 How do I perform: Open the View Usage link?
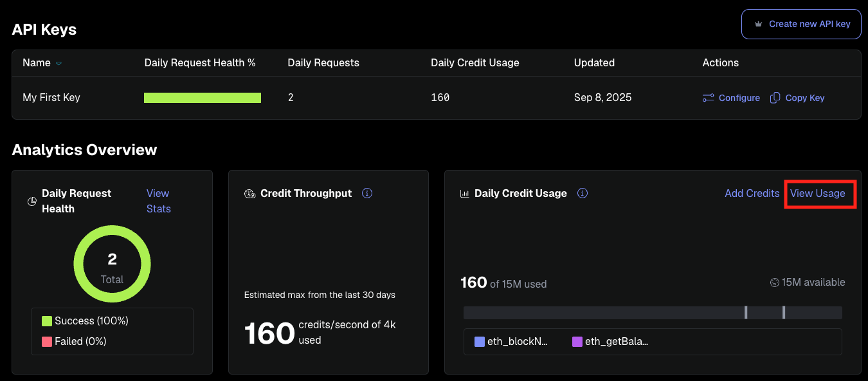pos(817,193)
